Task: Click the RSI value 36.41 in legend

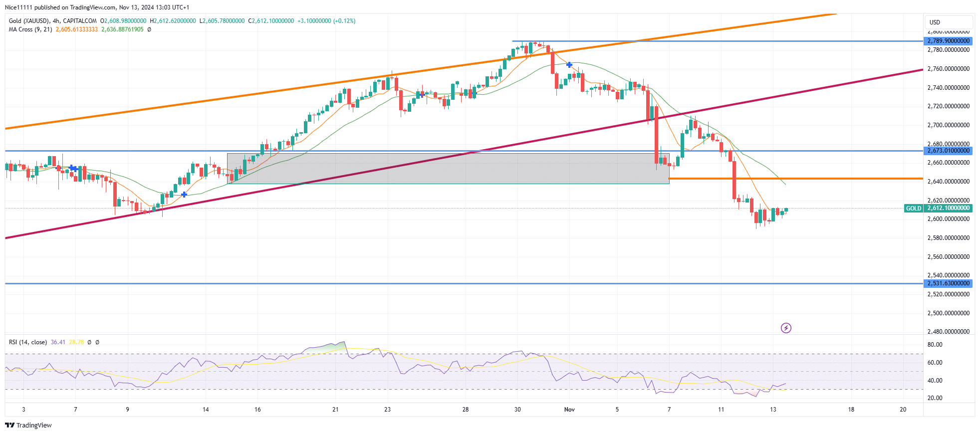Action: 58,342
